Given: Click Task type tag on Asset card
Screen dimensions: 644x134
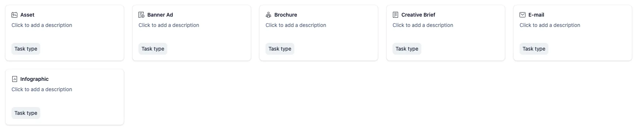Looking at the screenshot, I should [x=26, y=49].
